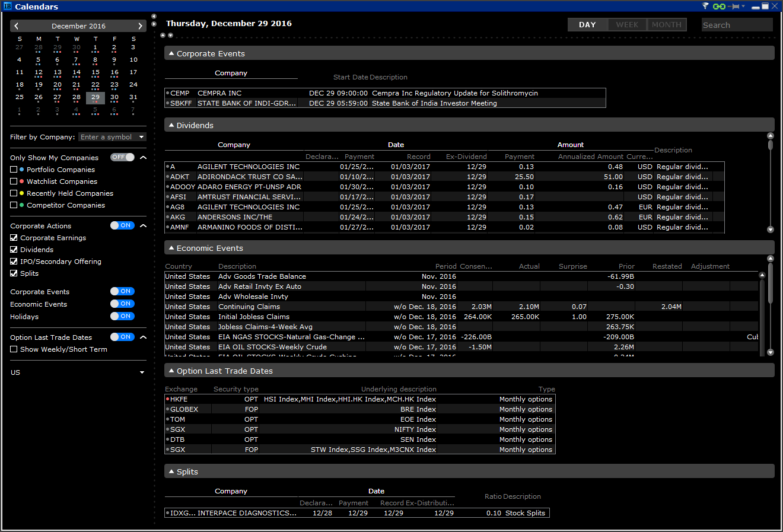
Task: Switch to the MONTH view tab
Action: pyautogui.click(x=666, y=25)
